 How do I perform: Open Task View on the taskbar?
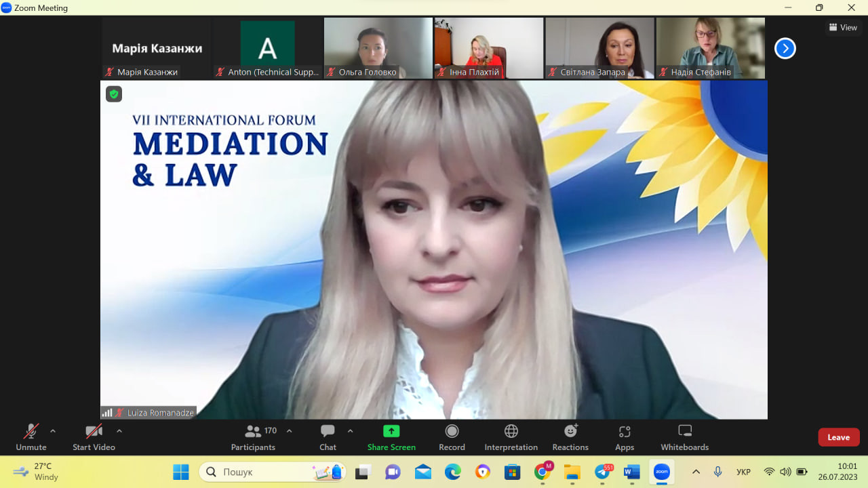click(x=363, y=472)
